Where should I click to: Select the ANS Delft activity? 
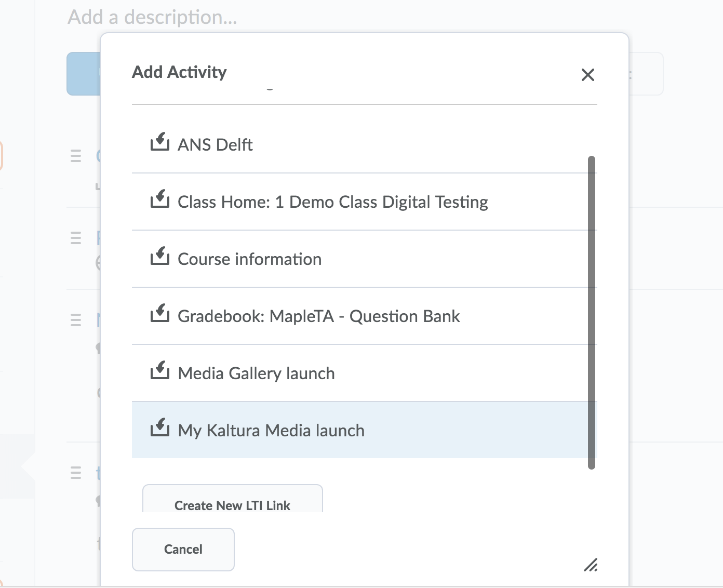(x=215, y=144)
